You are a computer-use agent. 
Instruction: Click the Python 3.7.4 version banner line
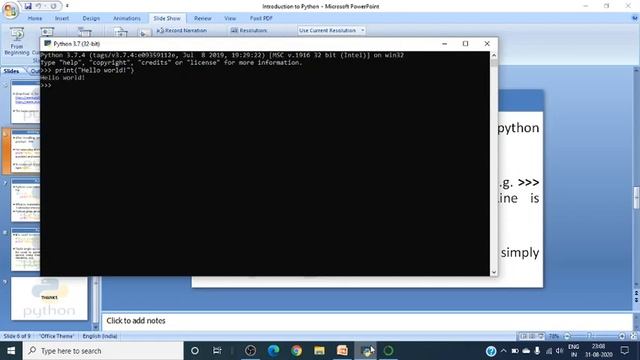(x=222, y=55)
